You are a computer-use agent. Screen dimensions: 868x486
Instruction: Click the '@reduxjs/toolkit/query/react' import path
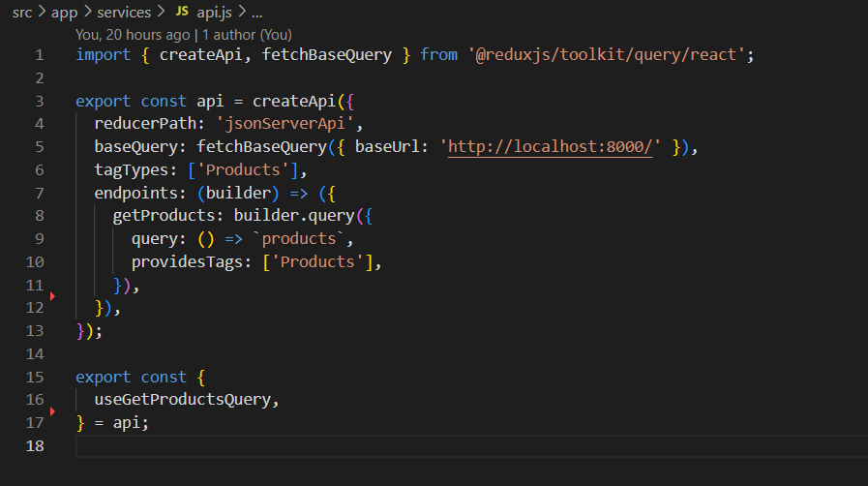[606, 55]
